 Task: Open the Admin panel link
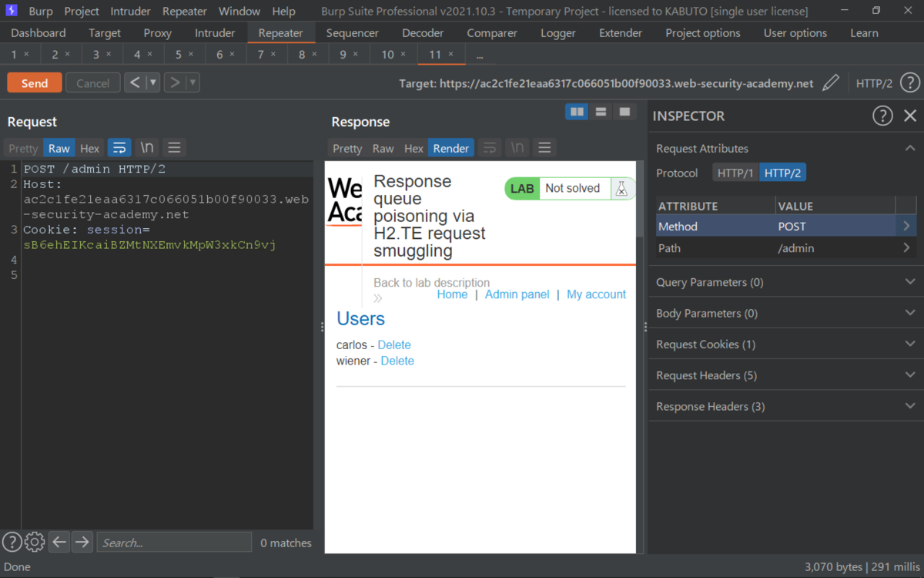click(x=517, y=294)
